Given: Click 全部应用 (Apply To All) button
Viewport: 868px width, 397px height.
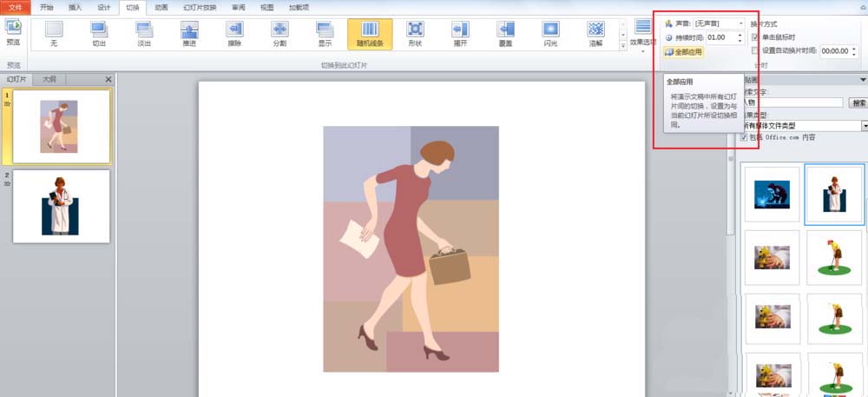Looking at the screenshot, I should (x=683, y=52).
